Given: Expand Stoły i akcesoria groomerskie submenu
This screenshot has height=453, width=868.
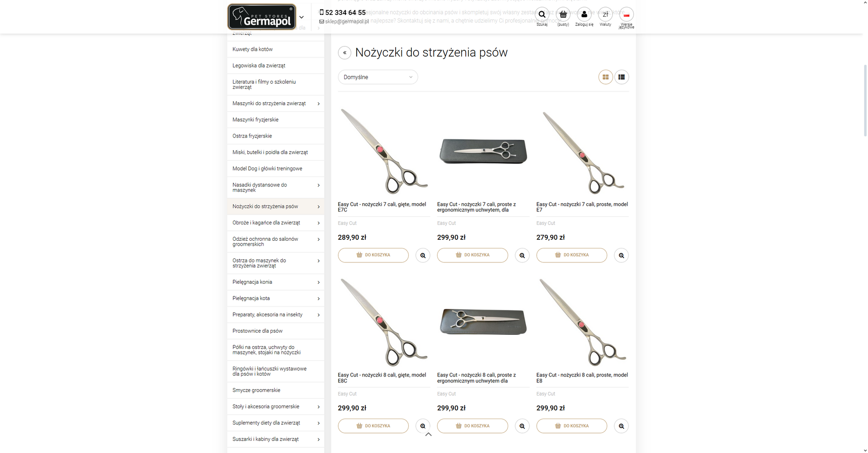Looking at the screenshot, I should (x=319, y=407).
